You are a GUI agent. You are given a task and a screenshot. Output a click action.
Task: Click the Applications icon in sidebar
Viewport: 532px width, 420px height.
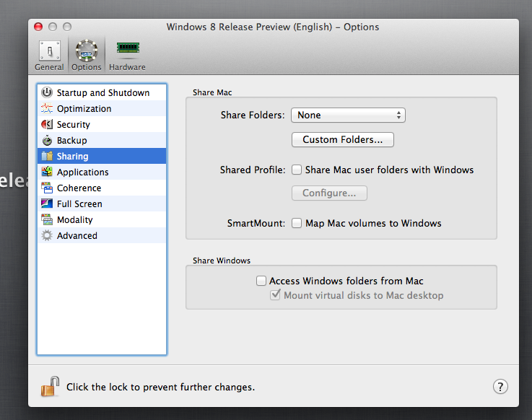47,172
